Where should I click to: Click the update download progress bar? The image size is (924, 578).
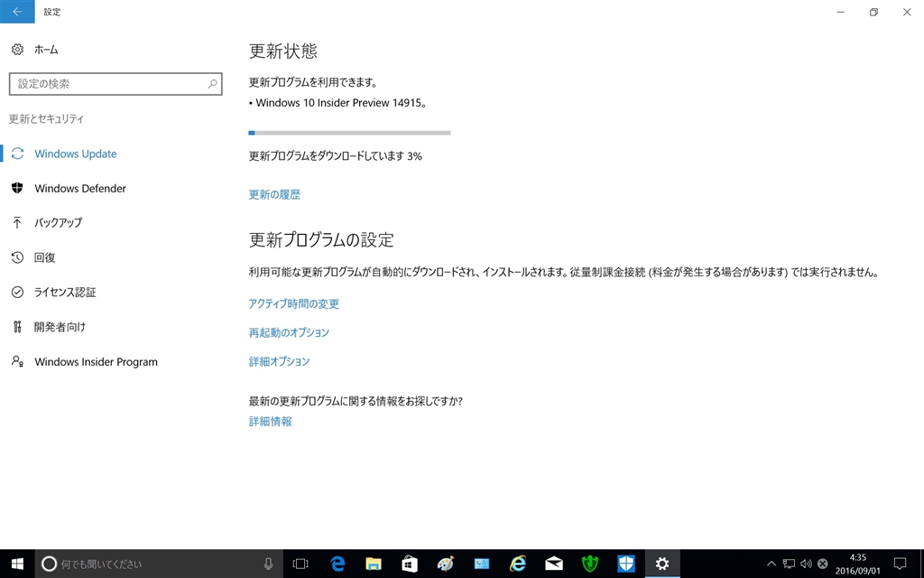click(x=349, y=133)
